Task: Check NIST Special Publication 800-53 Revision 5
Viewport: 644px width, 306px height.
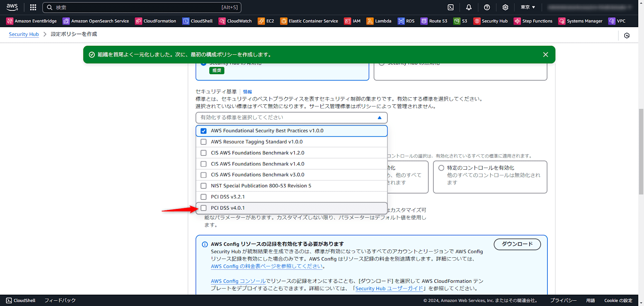Action: (204, 186)
